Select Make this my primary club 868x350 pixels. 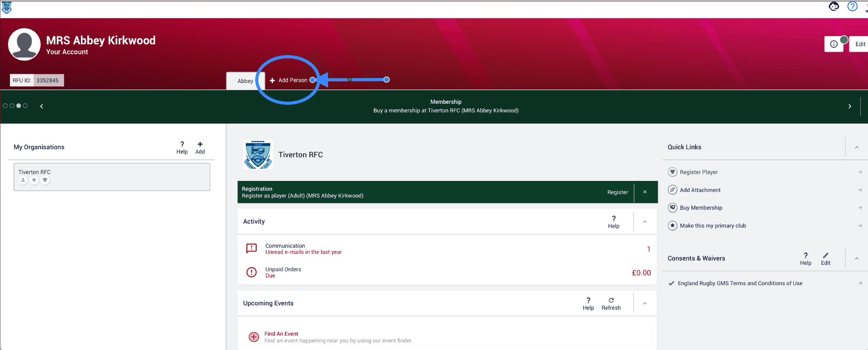[713, 226]
